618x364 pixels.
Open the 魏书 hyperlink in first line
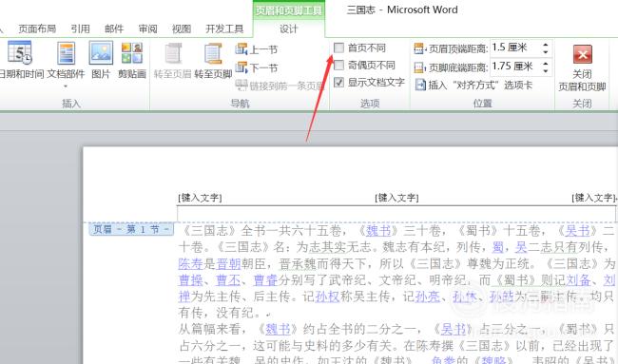378,230
